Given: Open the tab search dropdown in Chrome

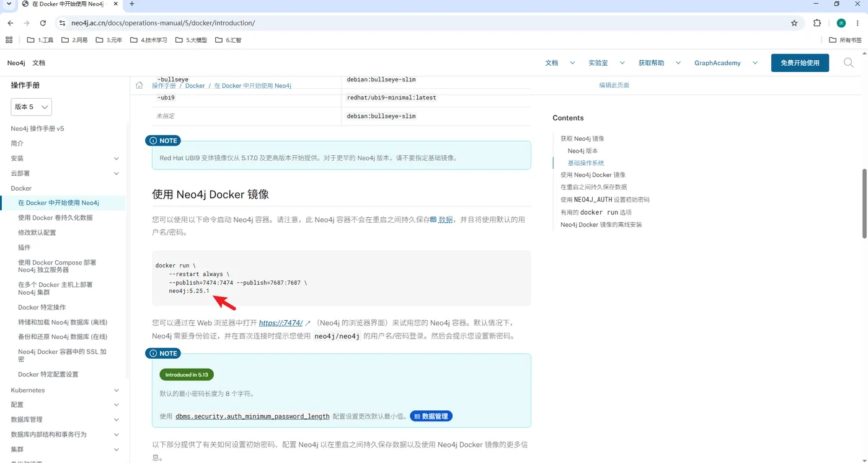Looking at the screenshot, I should (9, 4).
